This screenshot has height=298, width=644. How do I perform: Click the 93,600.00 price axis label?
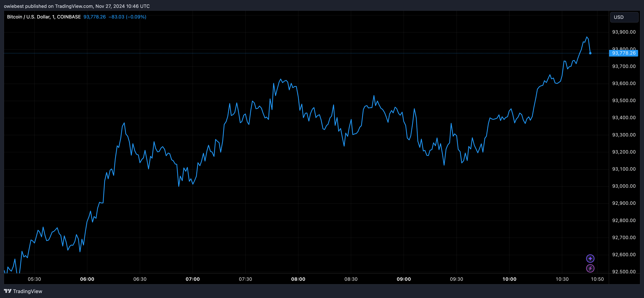tap(624, 83)
